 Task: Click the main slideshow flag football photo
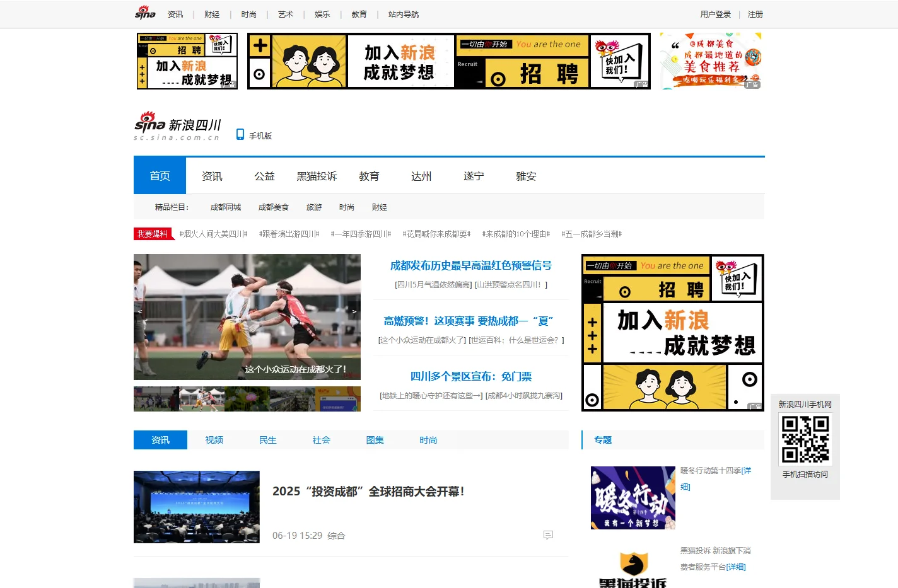(247, 317)
